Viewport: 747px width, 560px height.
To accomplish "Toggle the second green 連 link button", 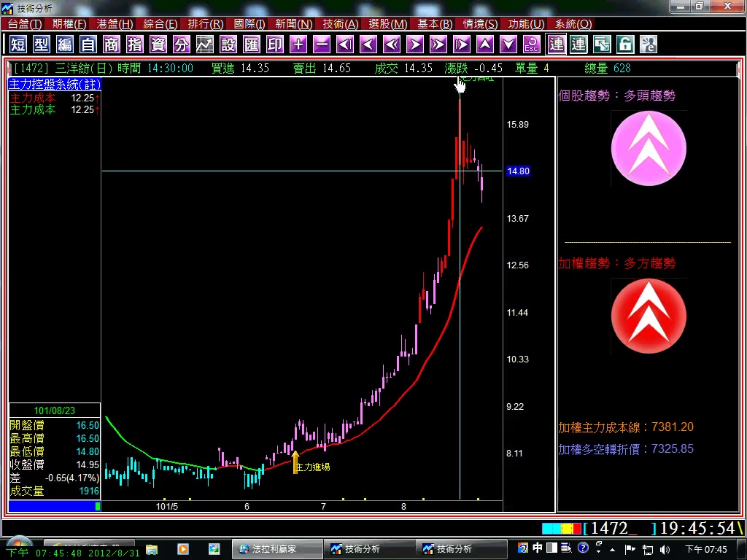I will tap(578, 44).
